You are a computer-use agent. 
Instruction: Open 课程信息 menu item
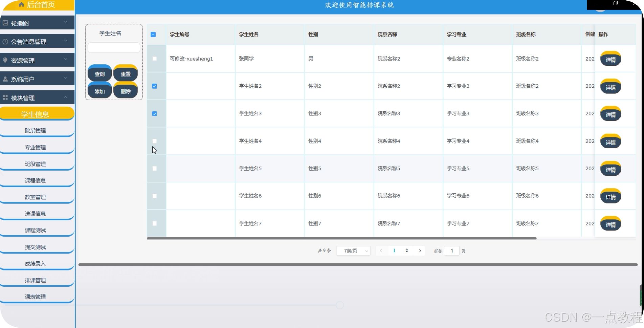tap(37, 181)
